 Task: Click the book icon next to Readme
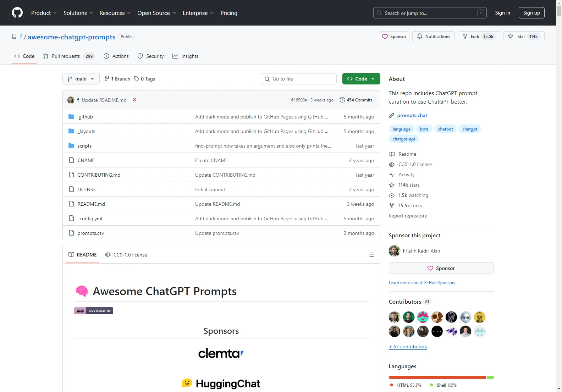(x=392, y=154)
